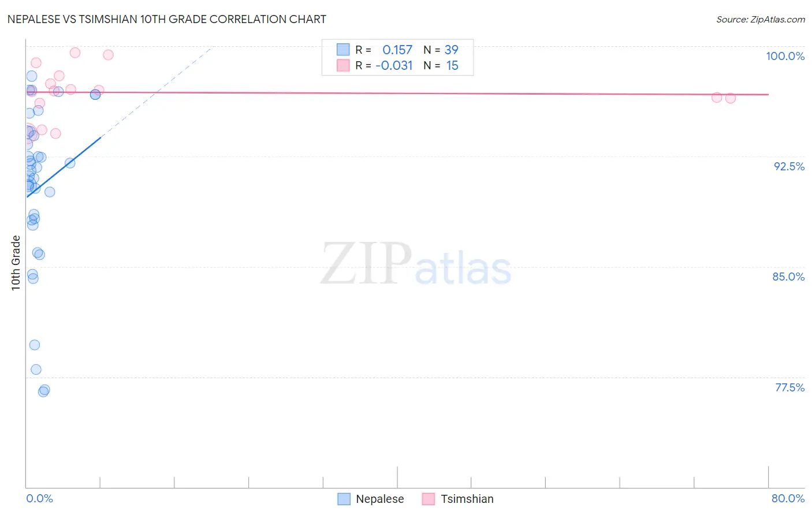Click the pink Tsimshian legend swatch at bottom
The width and height of the screenshot is (812, 515).
(428, 499)
